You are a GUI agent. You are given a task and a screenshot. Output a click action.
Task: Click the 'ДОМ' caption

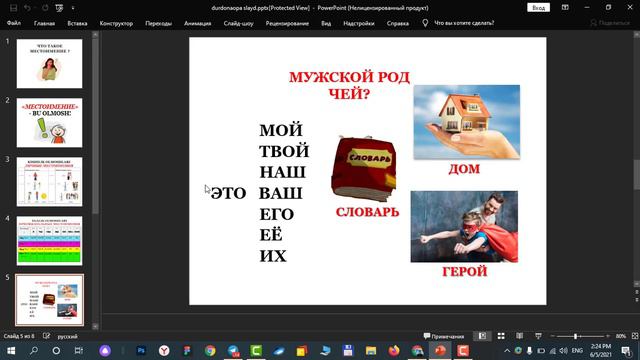[464, 169]
